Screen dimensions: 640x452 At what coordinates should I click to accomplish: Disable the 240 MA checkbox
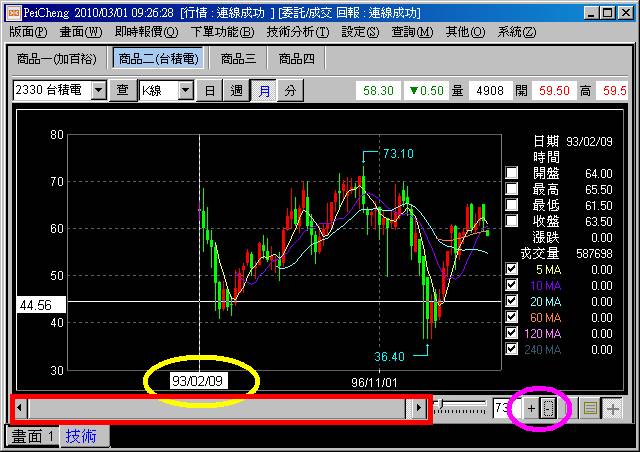pos(512,349)
